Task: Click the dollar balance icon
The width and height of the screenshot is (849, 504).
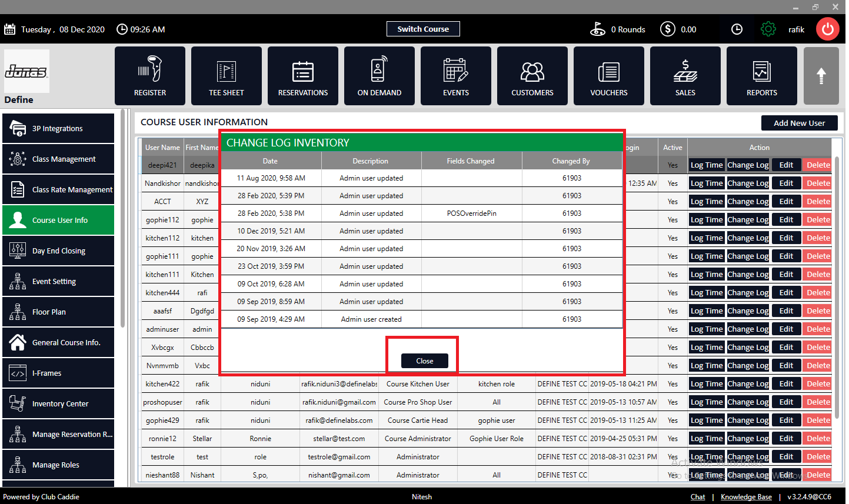Action: tap(667, 29)
